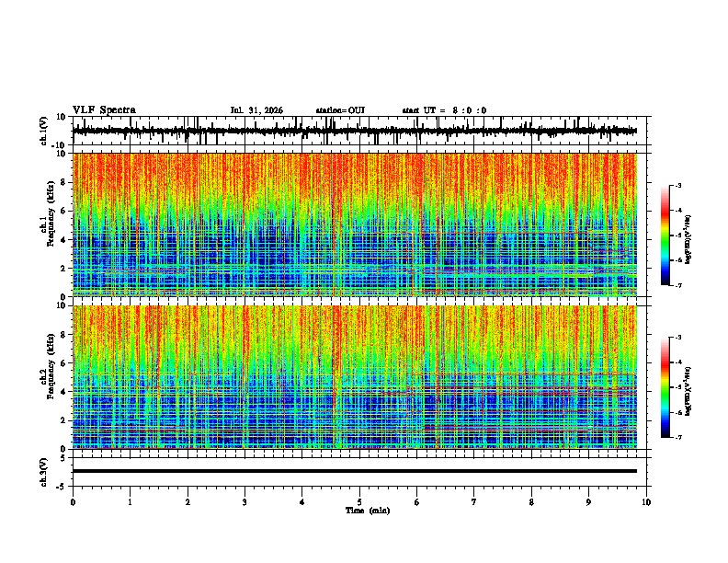728x563 pixels.
Task: Click time-axis tick label '0'
Action: click(73, 502)
